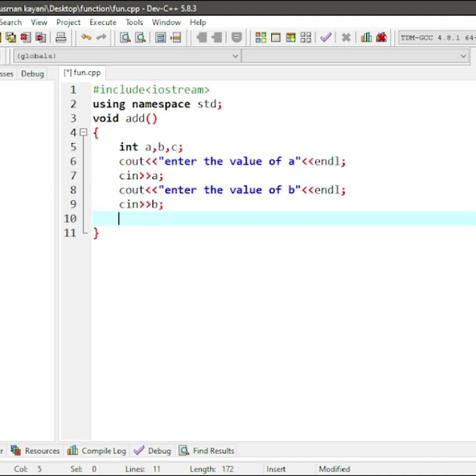The width and height of the screenshot is (476, 476).
Task: Click Delete Profiling Information red icon
Action: click(x=381, y=38)
